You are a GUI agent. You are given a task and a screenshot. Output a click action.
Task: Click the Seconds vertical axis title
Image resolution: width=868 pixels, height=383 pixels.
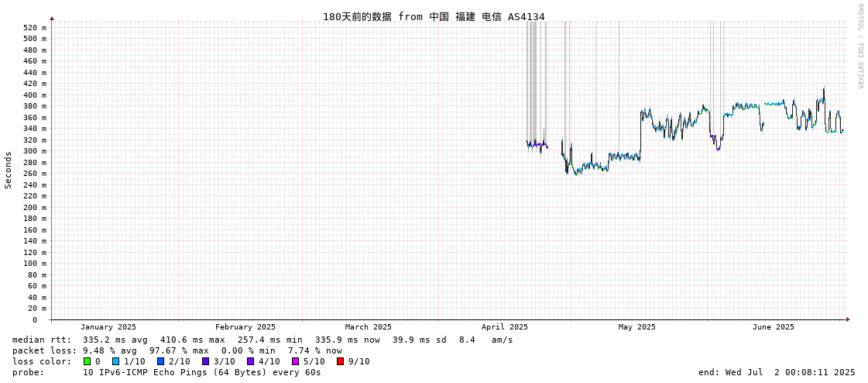9,170
